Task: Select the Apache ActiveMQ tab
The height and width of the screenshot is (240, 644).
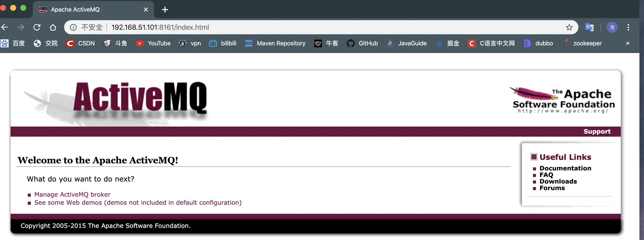Action: pyautogui.click(x=93, y=10)
